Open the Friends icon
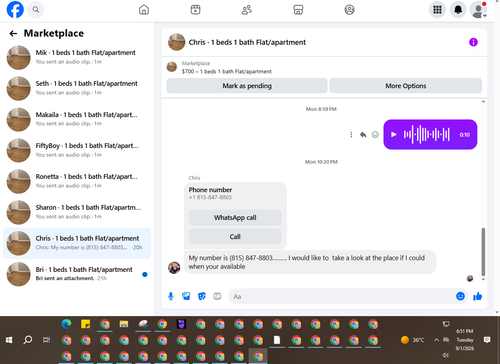Image resolution: width=500 pixels, height=364 pixels. coord(247,10)
